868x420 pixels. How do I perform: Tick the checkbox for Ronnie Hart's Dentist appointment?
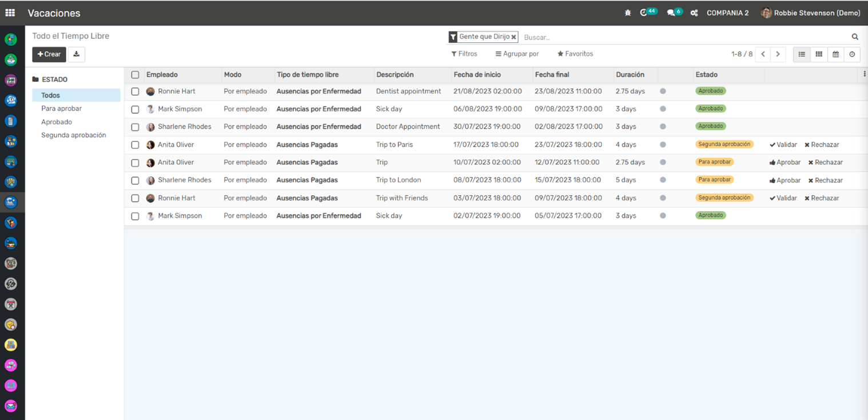tap(135, 92)
